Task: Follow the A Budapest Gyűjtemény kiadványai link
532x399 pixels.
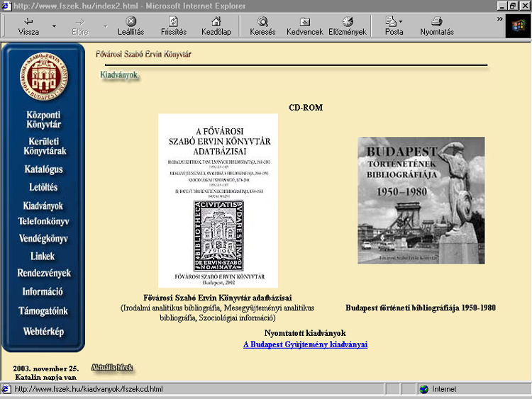Action: click(305, 344)
